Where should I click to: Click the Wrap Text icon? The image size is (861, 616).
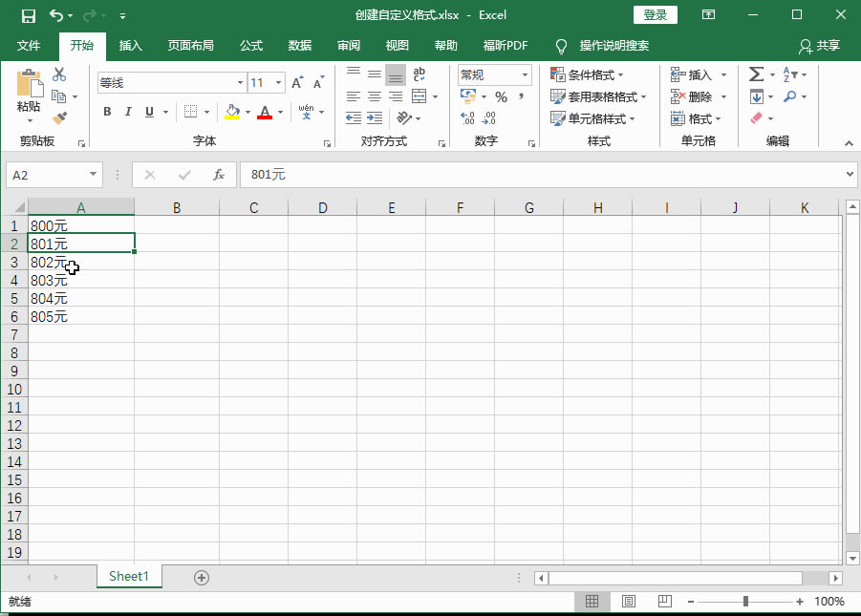pyautogui.click(x=419, y=74)
